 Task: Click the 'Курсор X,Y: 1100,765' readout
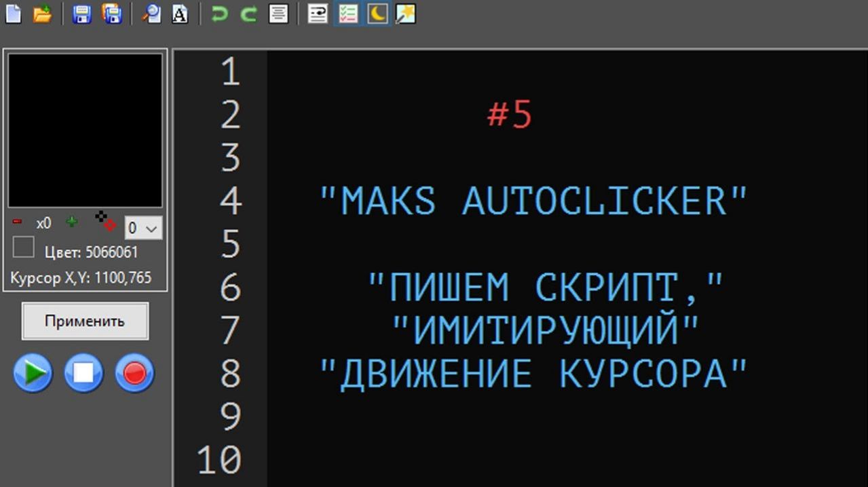[x=81, y=277]
